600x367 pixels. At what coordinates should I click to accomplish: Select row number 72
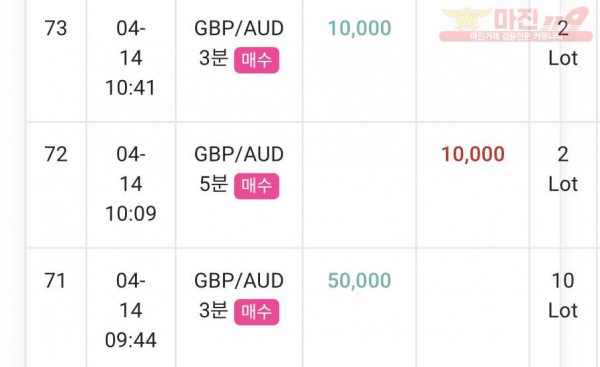[x=56, y=154]
